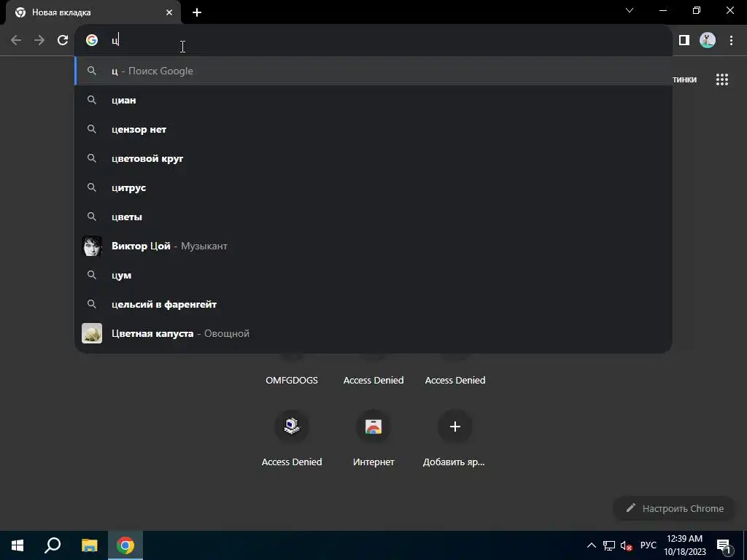The height and width of the screenshot is (560, 747).
Task: Go back with the back arrow
Action: [16, 40]
